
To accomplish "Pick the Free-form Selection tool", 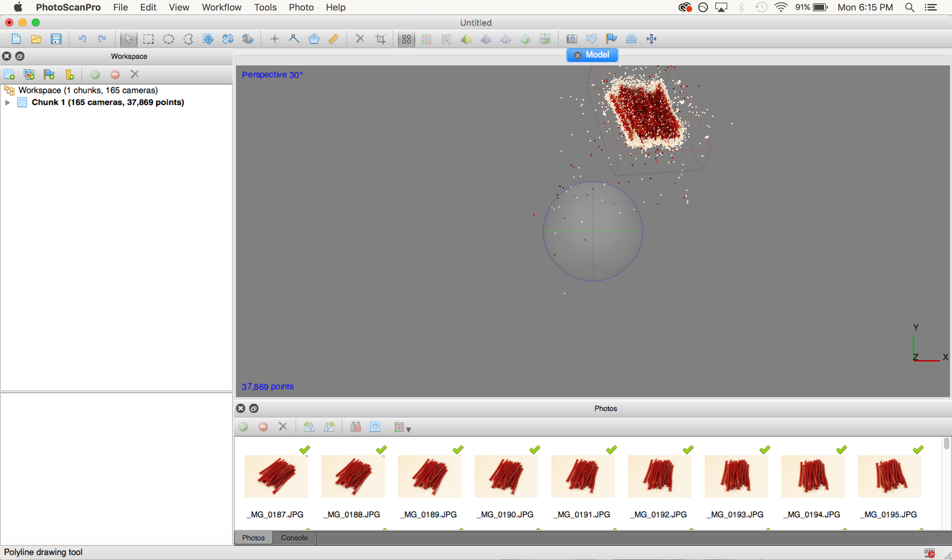I will (188, 39).
